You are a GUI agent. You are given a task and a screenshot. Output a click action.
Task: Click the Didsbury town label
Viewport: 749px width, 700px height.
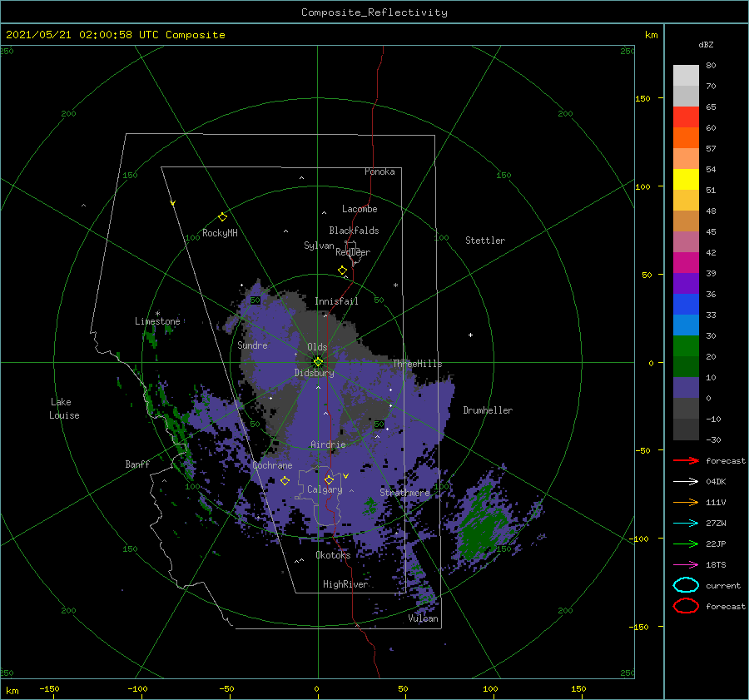coord(315,373)
